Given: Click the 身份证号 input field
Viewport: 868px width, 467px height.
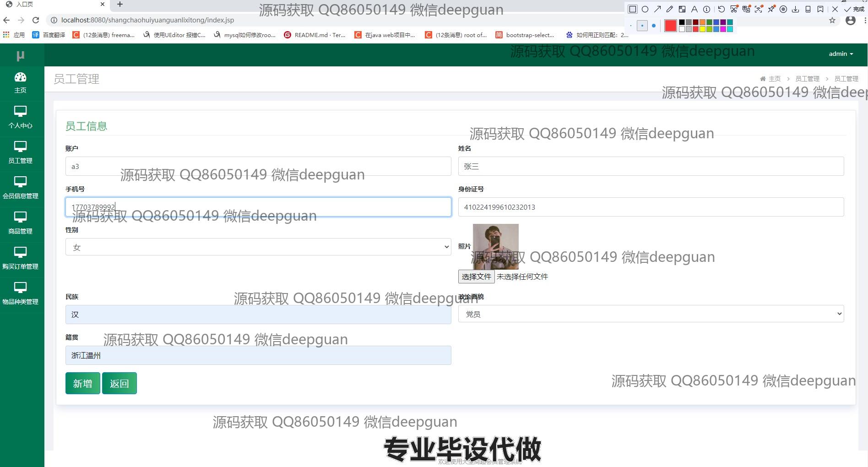Looking at the screenshot, I should pos(651,207).
